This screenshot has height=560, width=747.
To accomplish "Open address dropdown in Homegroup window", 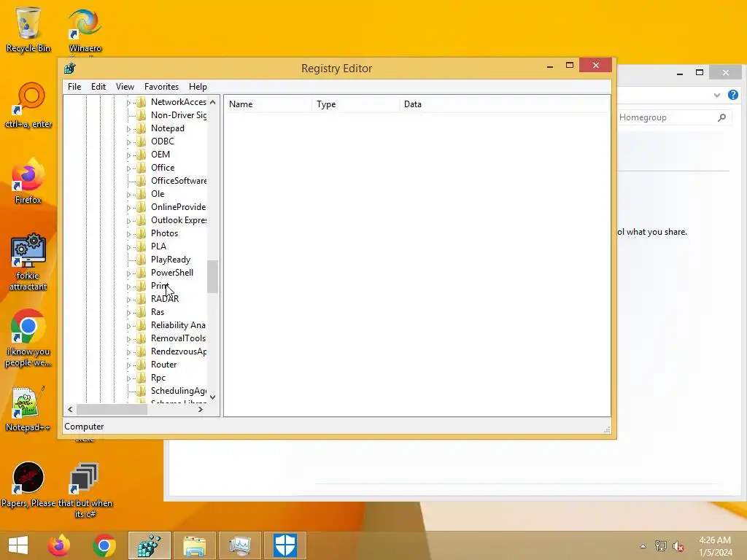I will click(x=716, y=96).
